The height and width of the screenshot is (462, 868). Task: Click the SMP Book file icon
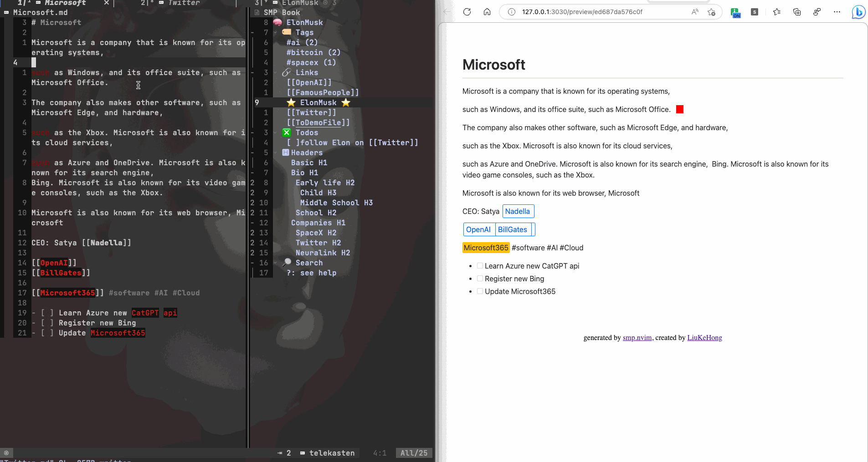pyautogui.click(x=257, y=12)
